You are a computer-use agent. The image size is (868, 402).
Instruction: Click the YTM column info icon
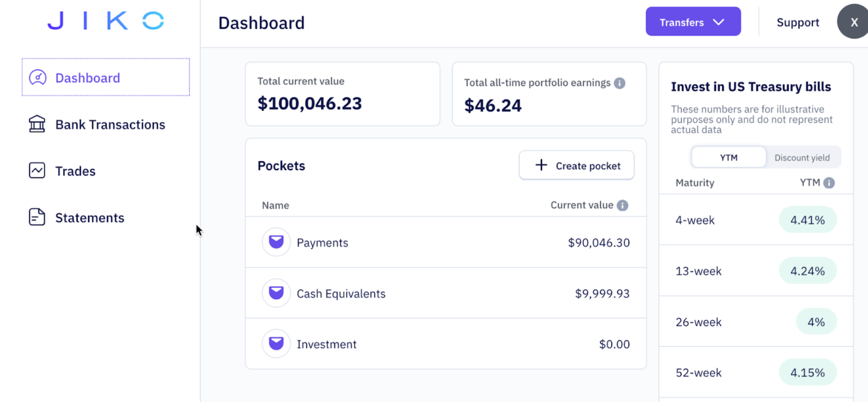click(830, 183)
